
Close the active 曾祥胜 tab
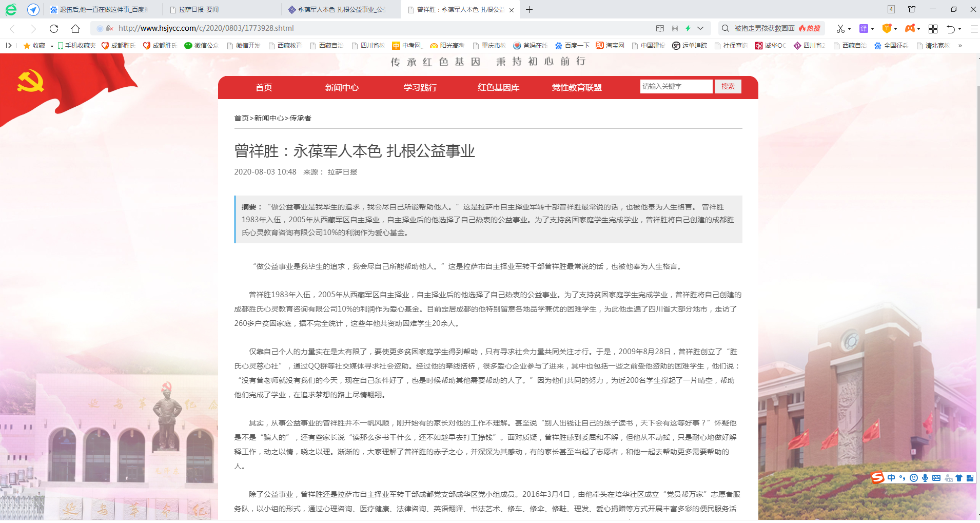[x=512, y=10]
